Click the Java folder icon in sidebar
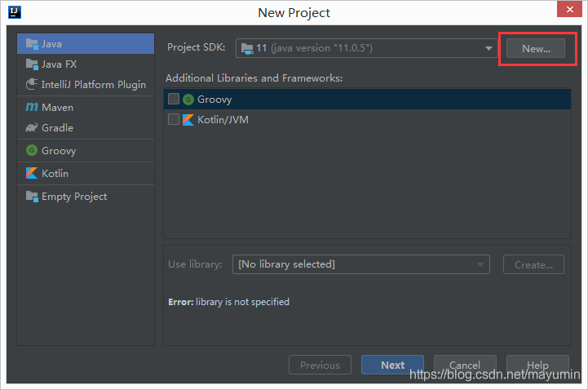This screenshot has height=390, width=588. 32,44
